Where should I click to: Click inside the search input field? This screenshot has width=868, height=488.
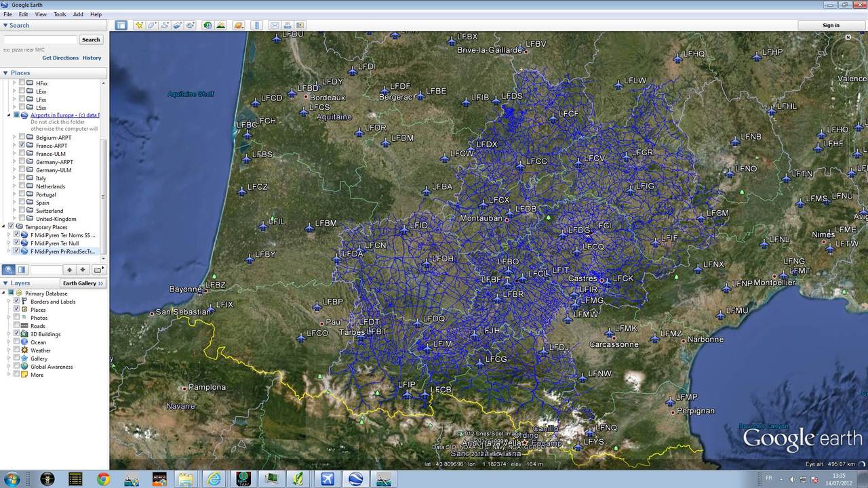[x=41, y=40]
